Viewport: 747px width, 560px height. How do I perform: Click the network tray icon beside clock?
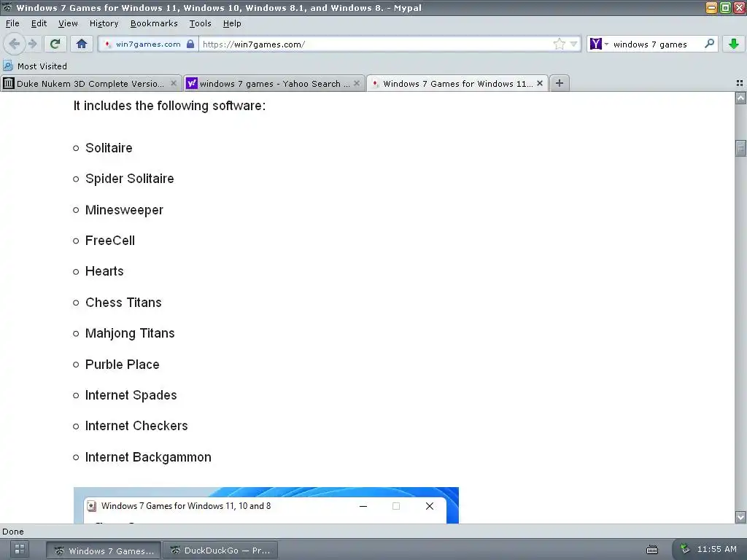tap(685, 549)
